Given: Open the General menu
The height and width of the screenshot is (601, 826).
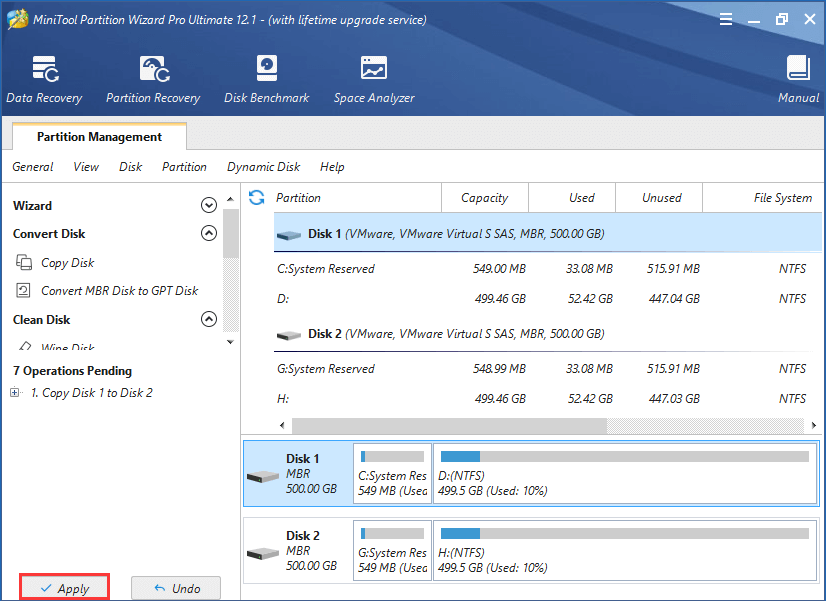Looking at the screenshot, I should [x=33, y=167].
